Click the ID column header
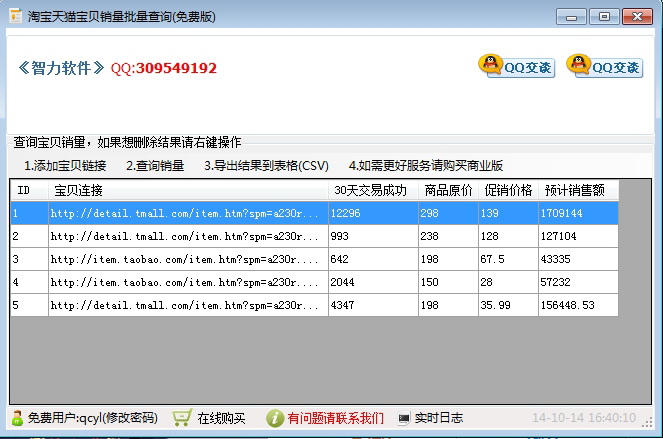Screen dimensions: 663x439 tap(30, 190)
